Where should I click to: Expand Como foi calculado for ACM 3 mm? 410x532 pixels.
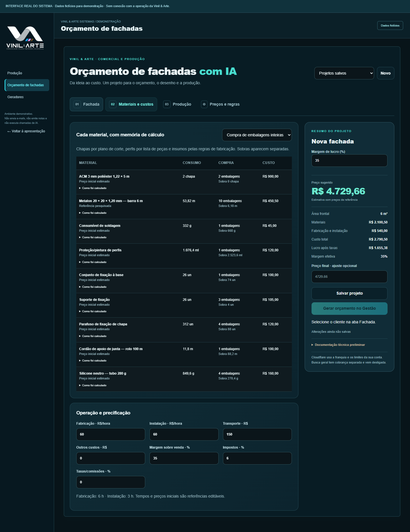pyautogui.click(x=93, y=188)
